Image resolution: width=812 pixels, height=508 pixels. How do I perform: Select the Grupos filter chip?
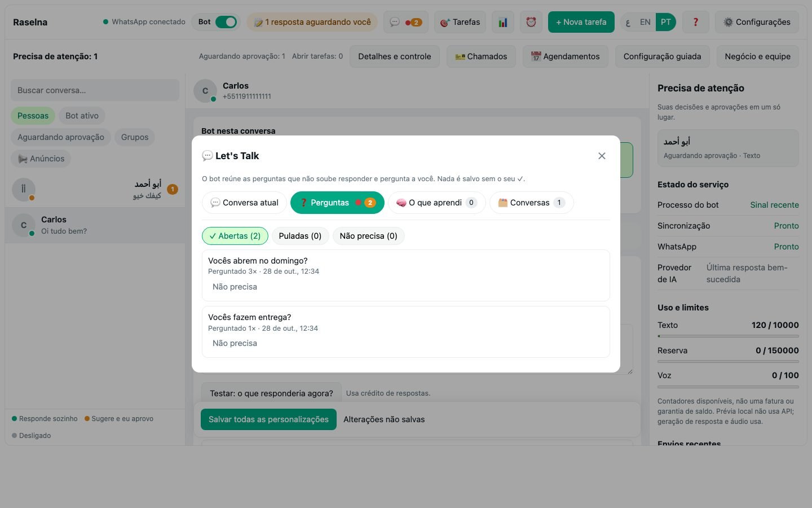click(x=135, y=137)
